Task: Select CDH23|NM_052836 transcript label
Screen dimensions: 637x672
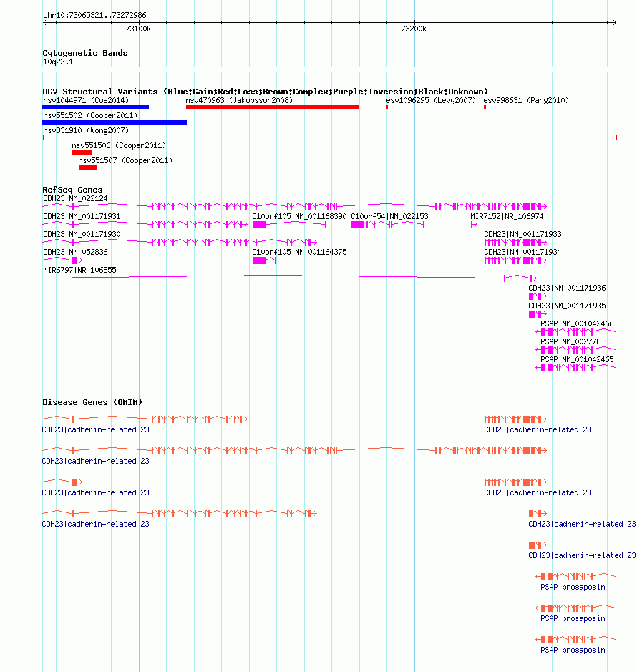Action: [75, 253]
